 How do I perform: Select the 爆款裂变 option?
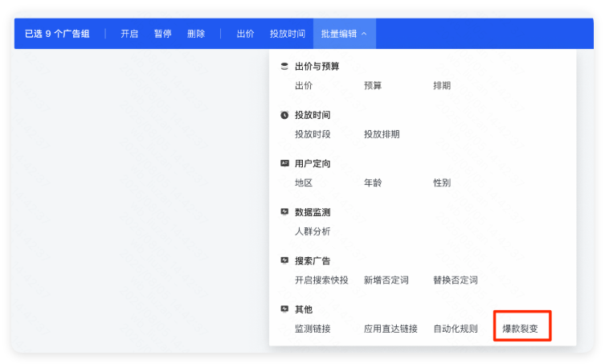520,329
